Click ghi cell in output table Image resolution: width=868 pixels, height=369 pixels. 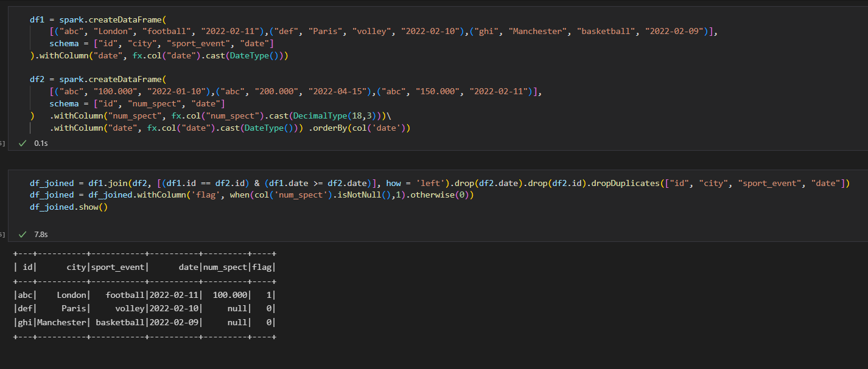coord(26,323)
